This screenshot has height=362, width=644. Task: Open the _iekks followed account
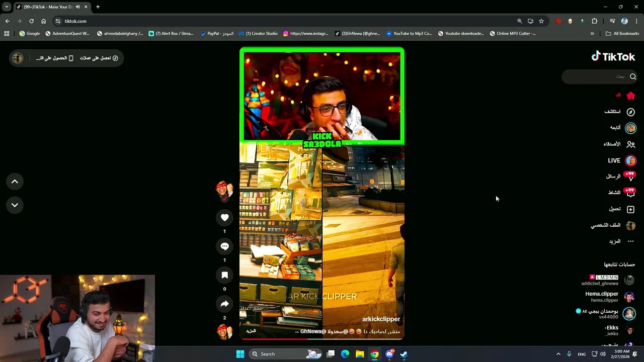619,330
